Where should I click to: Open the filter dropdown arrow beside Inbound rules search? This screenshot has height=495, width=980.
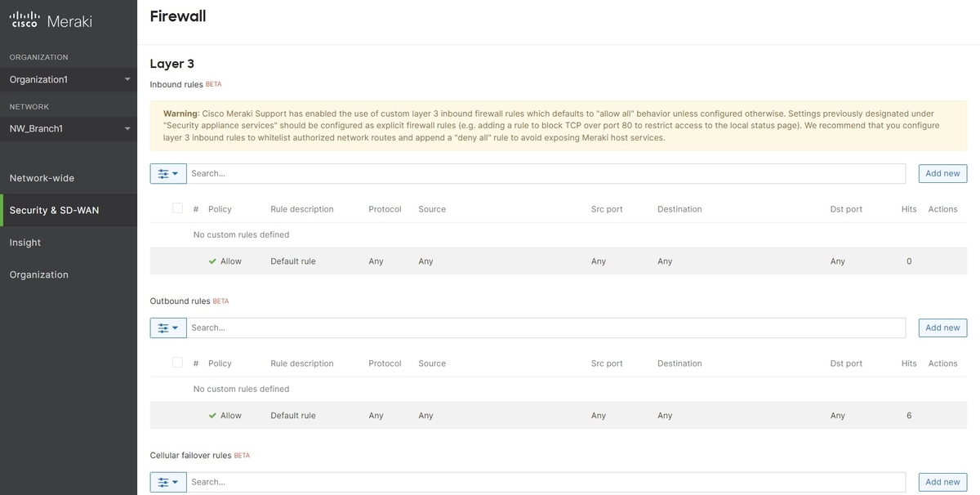[175, 172]
